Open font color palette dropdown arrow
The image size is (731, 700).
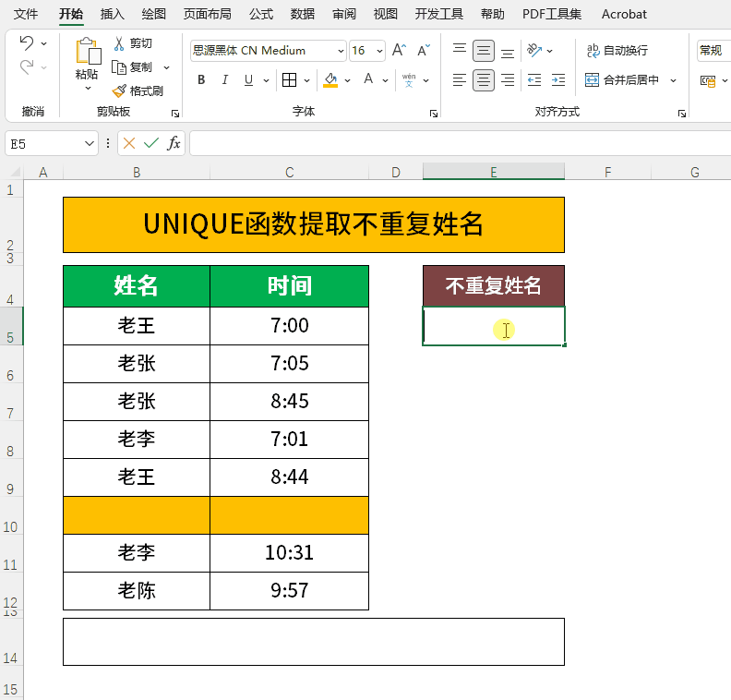click(386, 80)
